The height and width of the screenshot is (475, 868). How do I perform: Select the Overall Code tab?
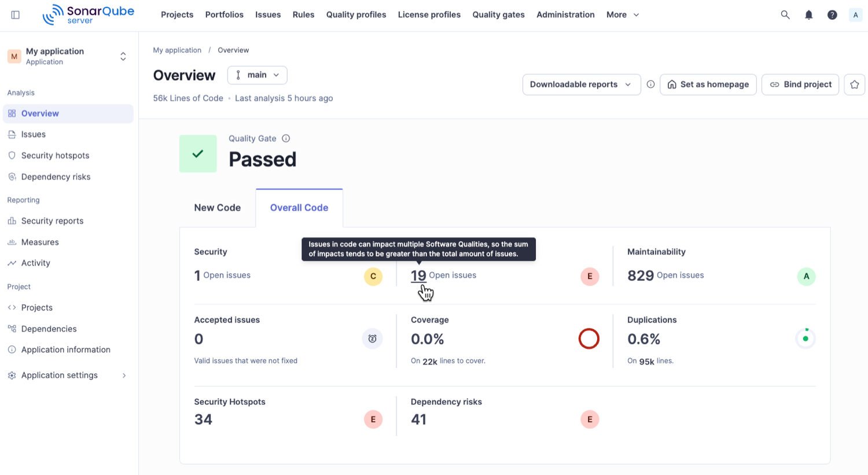299,208
